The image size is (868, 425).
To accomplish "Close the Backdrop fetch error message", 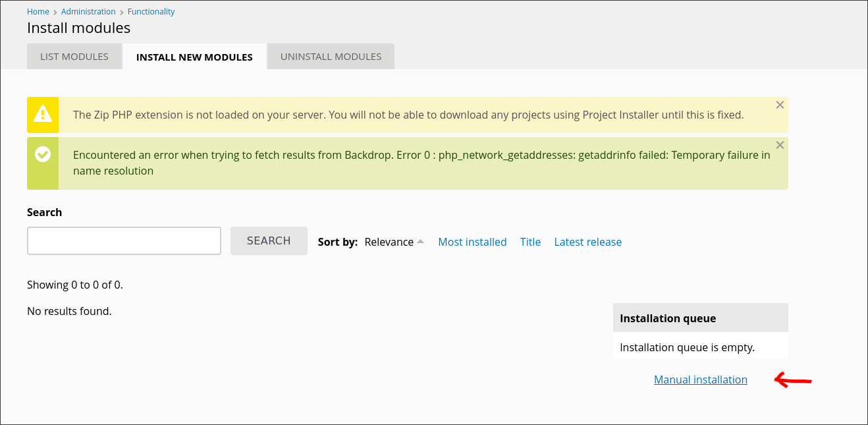I will click(x=780, y=145).
